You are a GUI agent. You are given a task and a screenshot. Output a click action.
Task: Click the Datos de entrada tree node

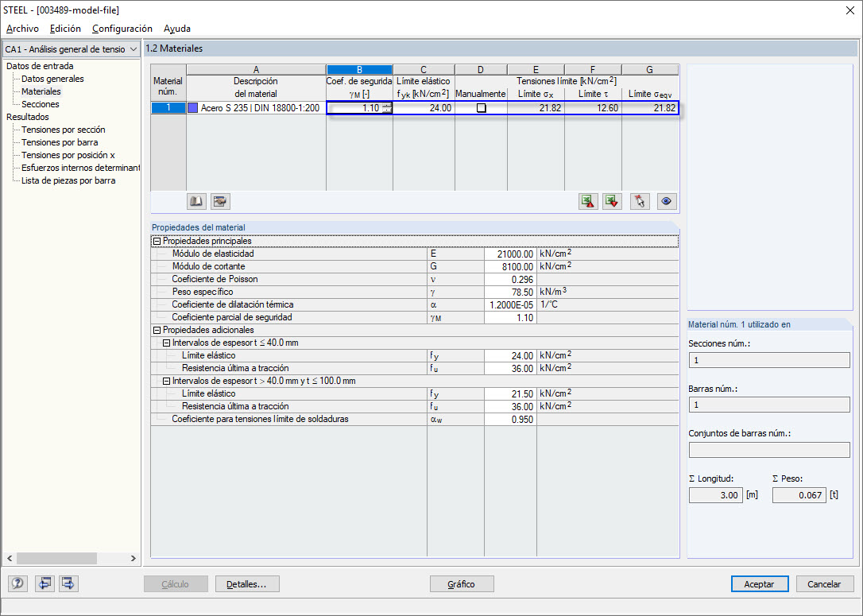click(x=40, y=66)
